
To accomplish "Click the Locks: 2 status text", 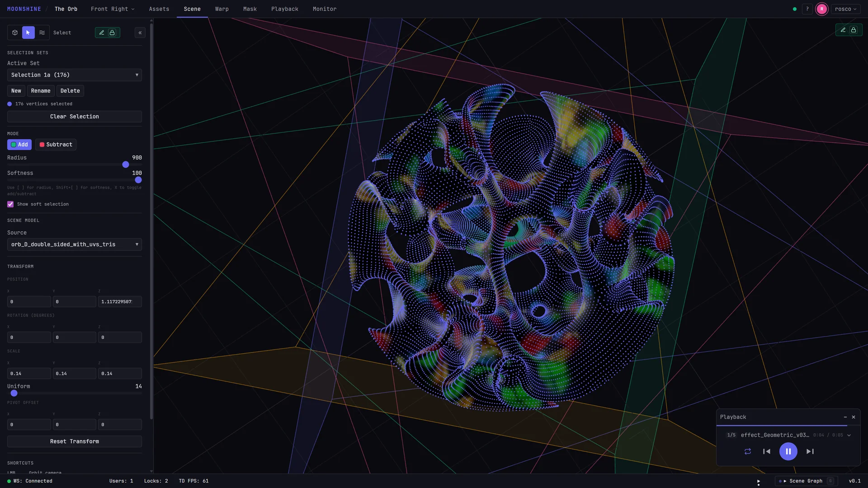I will 156,481.
